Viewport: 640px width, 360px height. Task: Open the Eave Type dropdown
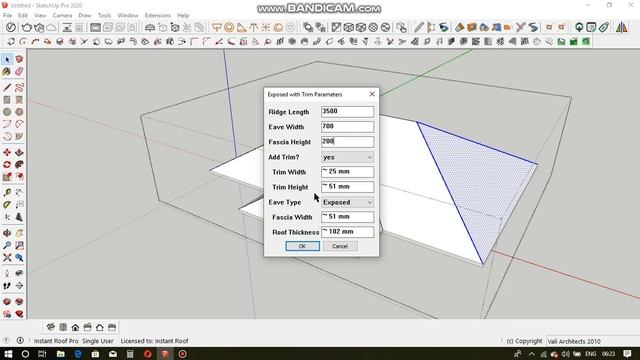tap(347, 202)
